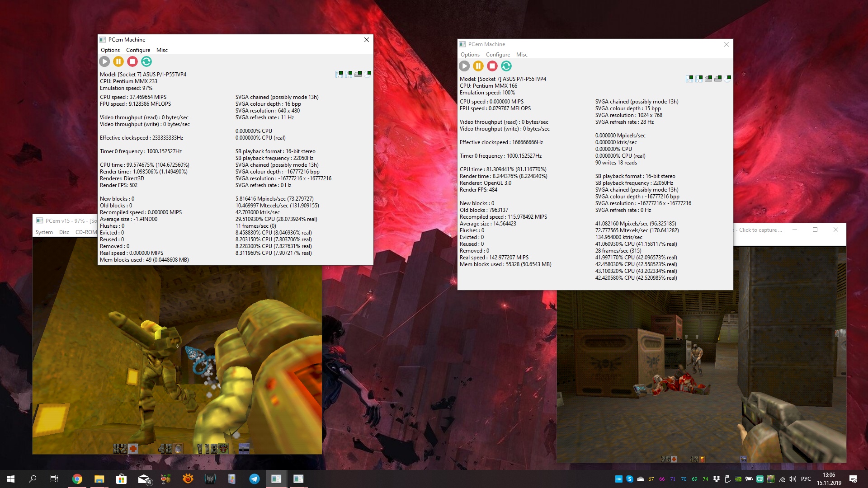This screenshot has height=488, width=868.
Task: Stop the Pentium MMX 166 machine
Action: 492,66
